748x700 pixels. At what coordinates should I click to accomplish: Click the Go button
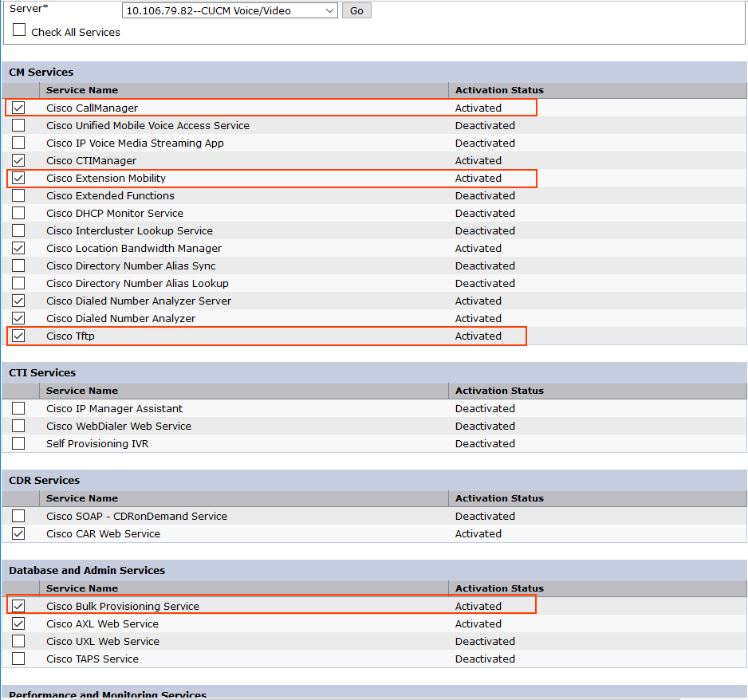tap(356, 10)
